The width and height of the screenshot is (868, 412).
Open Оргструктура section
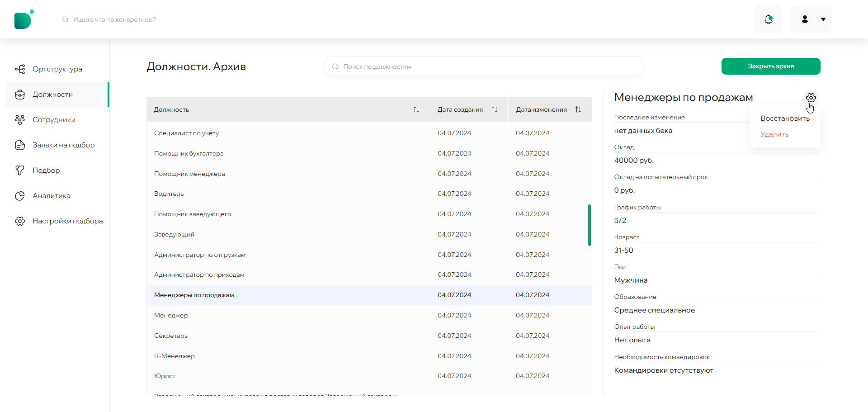tap(57, 69)
